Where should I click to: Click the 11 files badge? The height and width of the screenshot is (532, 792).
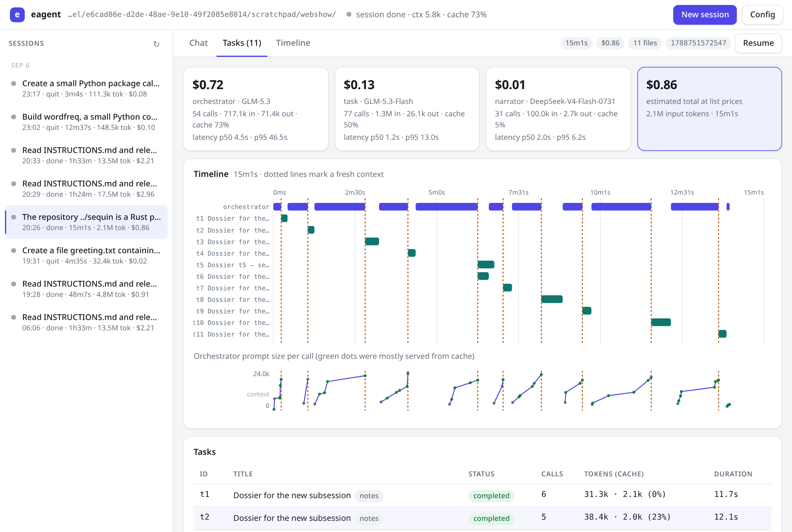point(645,43)
